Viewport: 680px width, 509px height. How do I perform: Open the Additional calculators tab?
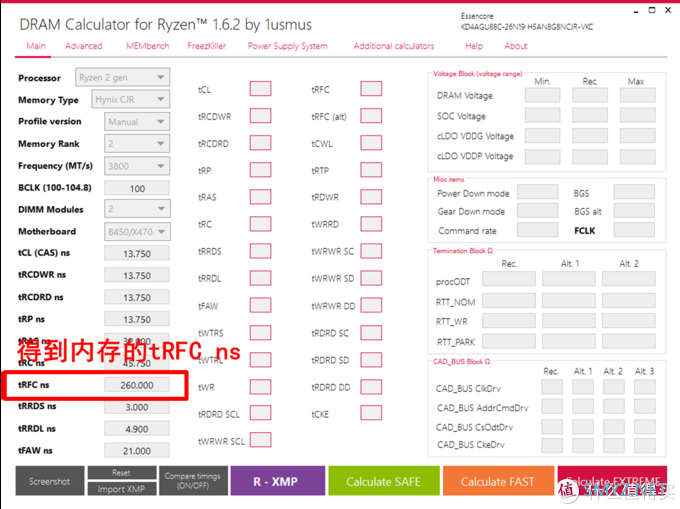tap(393, 46)
